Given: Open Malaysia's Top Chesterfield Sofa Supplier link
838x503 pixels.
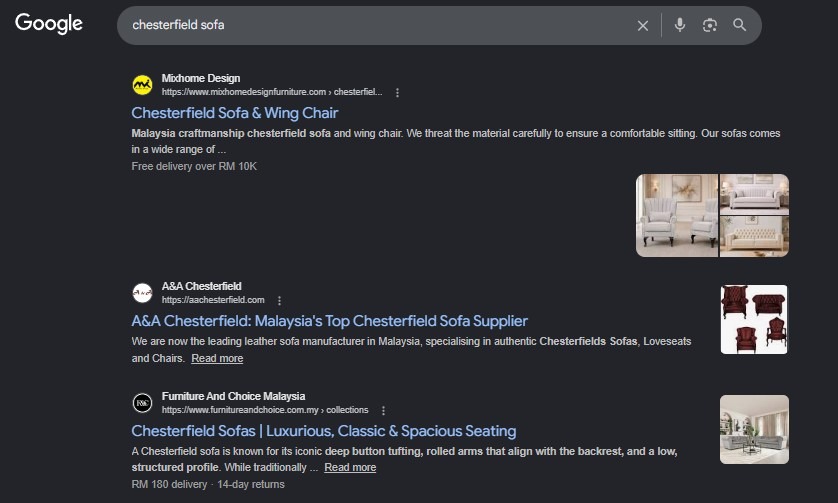Looking at the screenshot, I should pos(329,321).
